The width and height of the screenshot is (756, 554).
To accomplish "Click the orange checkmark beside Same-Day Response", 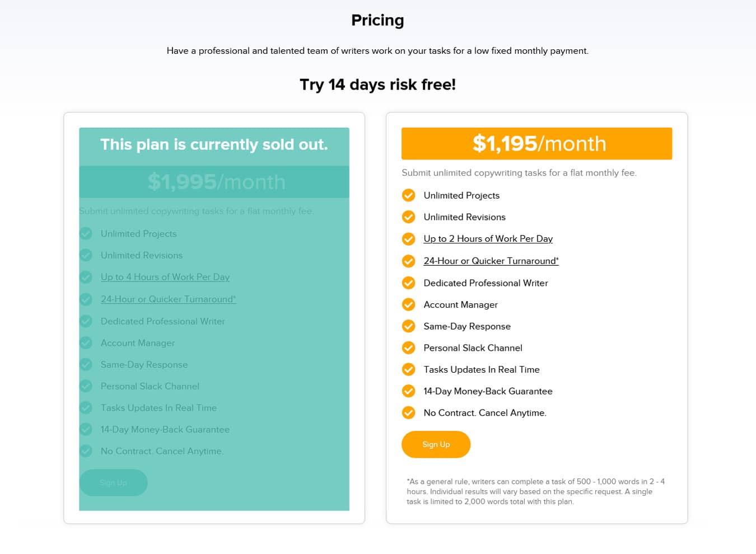I will point(409,326).
